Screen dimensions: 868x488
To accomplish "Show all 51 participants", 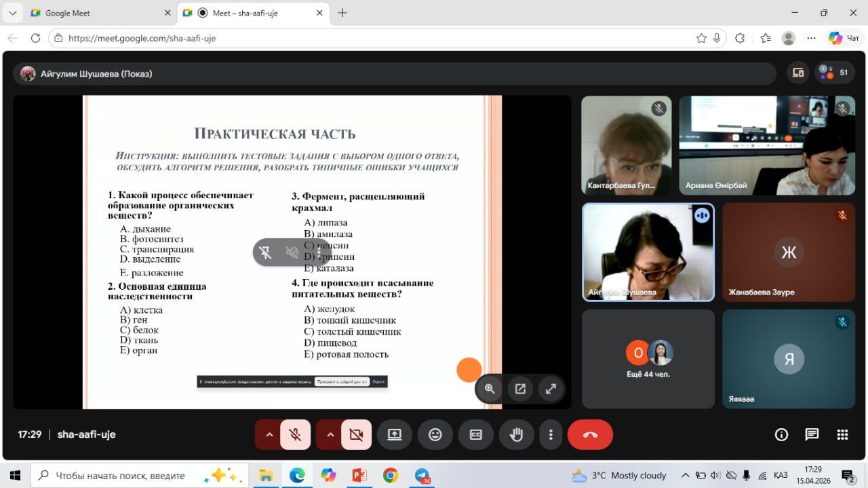I will (834, 73).
